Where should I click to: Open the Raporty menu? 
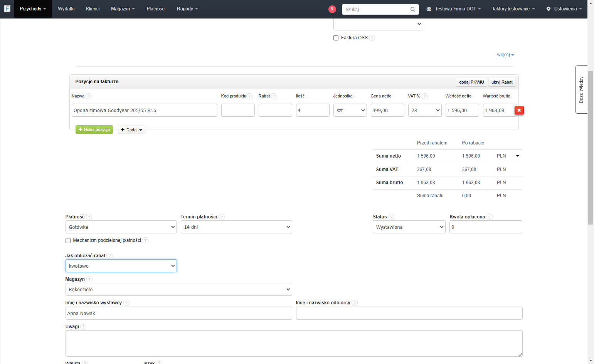187,9
